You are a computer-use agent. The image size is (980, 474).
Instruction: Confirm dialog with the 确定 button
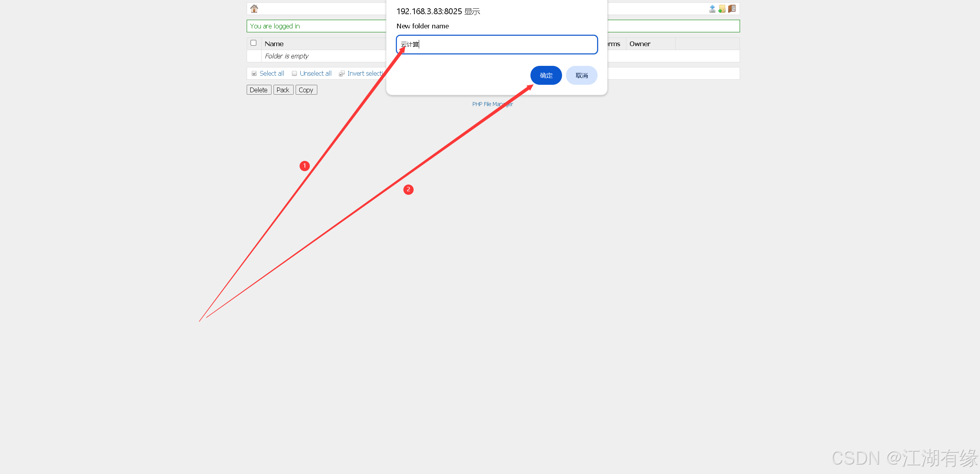(546, 75)
